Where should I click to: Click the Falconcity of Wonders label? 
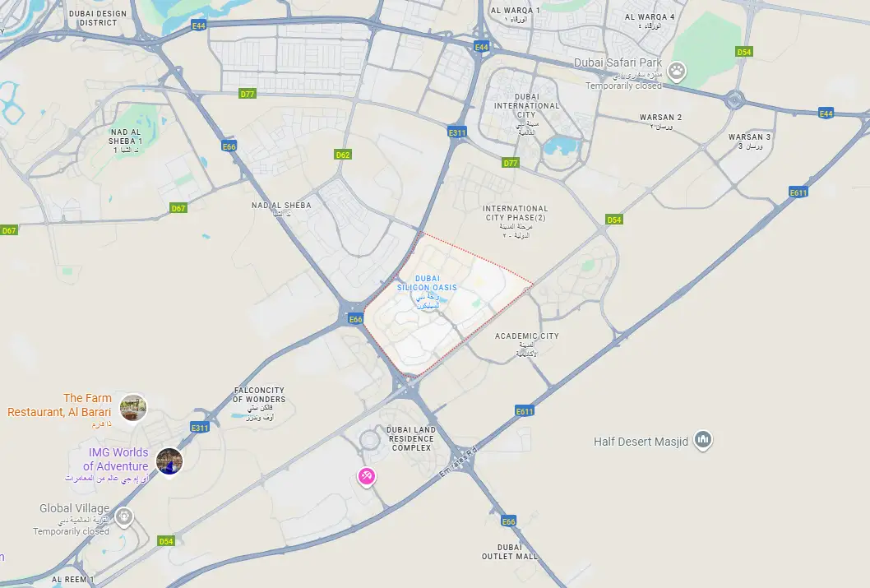point(259,395)
